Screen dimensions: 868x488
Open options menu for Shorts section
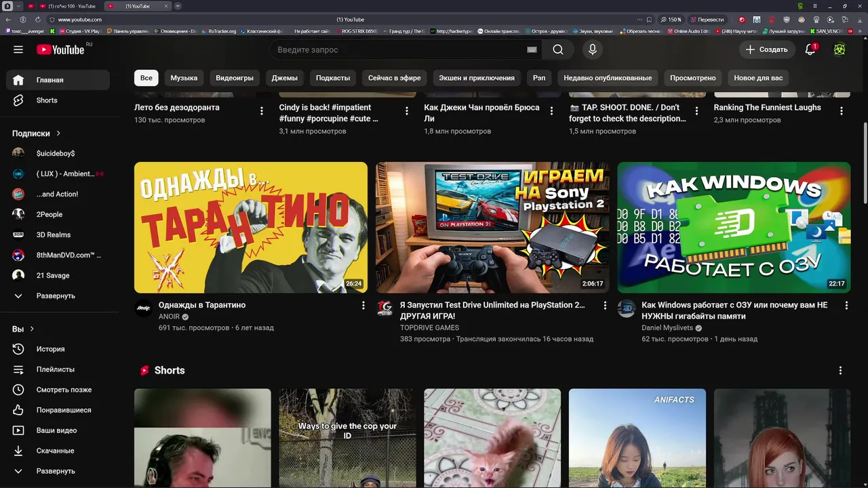pyautogui.click(x=840, y=371)
